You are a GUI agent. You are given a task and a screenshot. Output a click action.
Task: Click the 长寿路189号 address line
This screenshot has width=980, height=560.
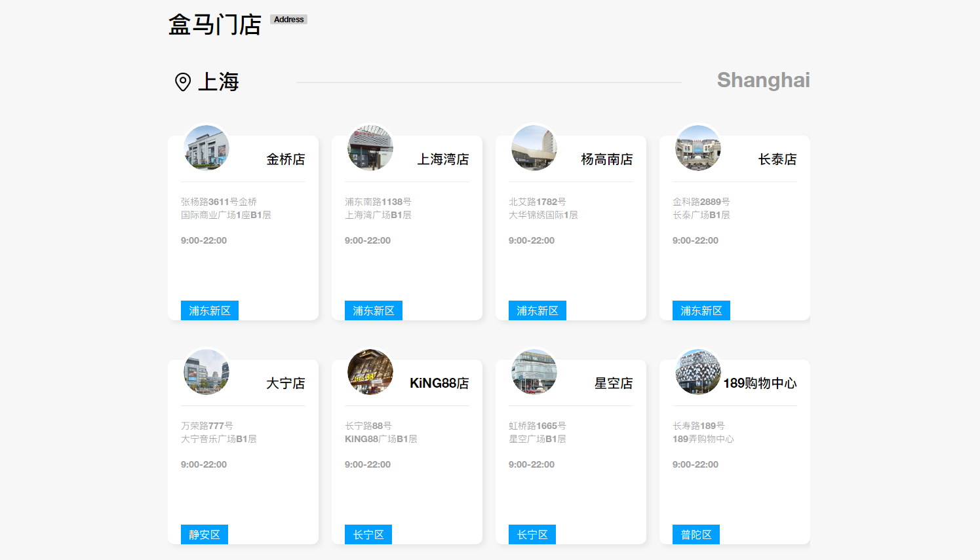[x=699, y=426]
